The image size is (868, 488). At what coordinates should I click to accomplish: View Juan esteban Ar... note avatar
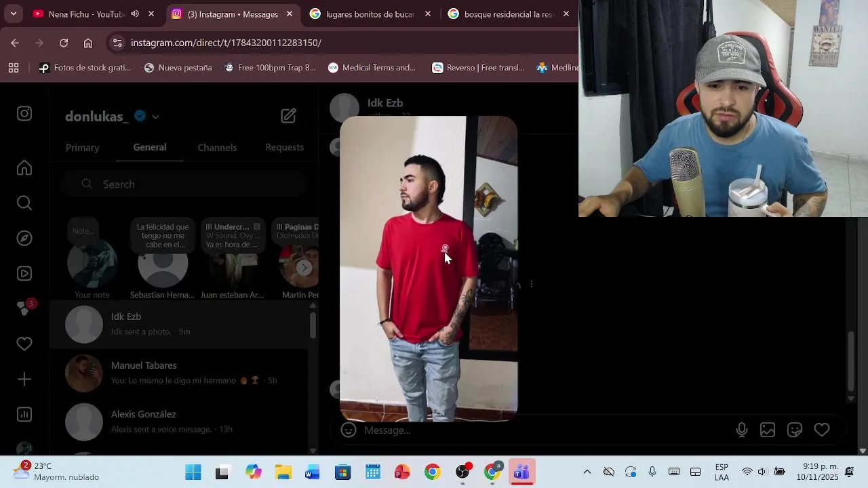click(x=233, y=264)
